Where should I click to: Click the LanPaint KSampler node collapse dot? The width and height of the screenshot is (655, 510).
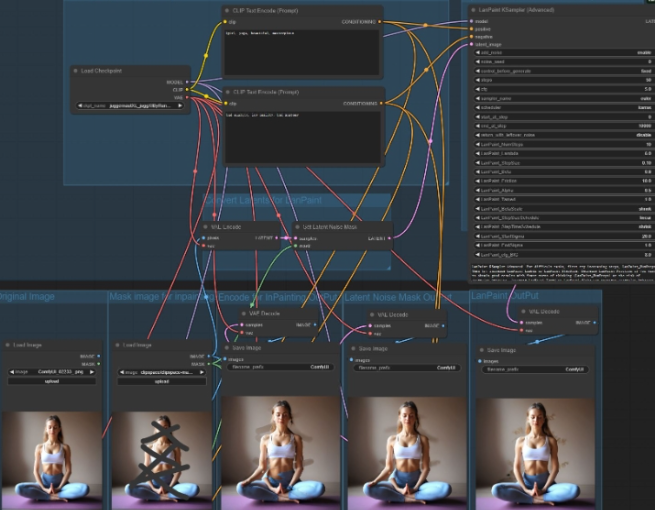(474, 9)
